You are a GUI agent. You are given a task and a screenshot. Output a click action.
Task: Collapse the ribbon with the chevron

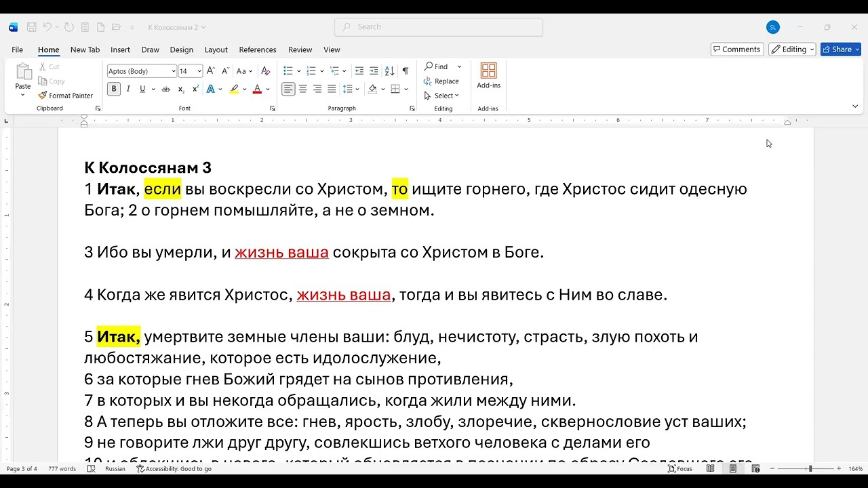coord(854,106)
